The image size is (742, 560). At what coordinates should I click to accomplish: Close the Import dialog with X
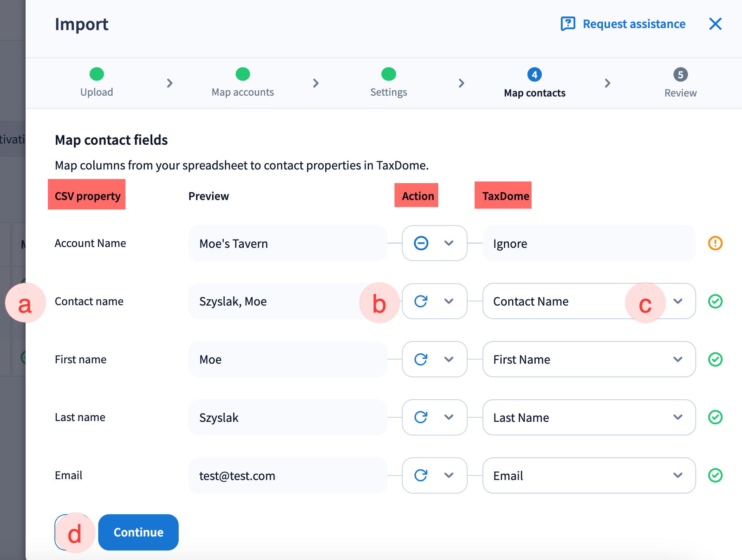(x=715, y=24)
